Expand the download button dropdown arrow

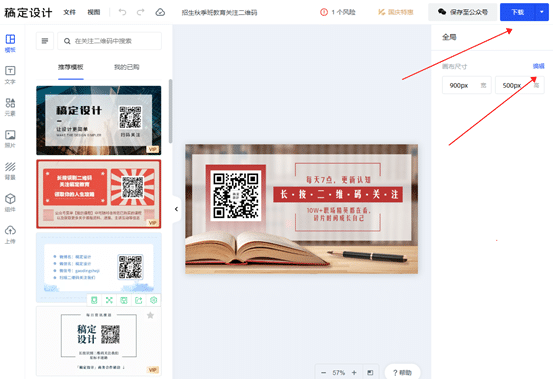coord(542,12)
